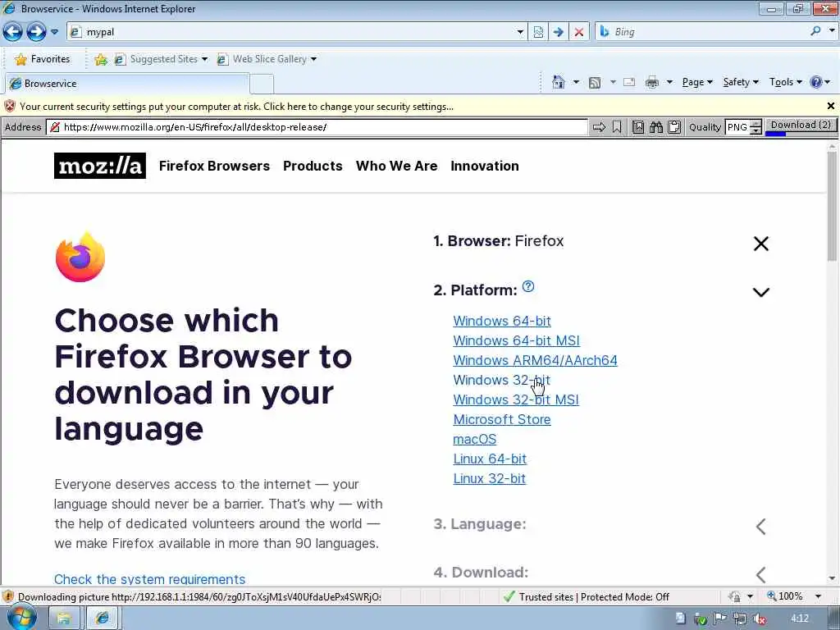Choose the Windows 64-bit MSI link
The width and height of the screenshot is (840, 630).
(x=516, y=340)
